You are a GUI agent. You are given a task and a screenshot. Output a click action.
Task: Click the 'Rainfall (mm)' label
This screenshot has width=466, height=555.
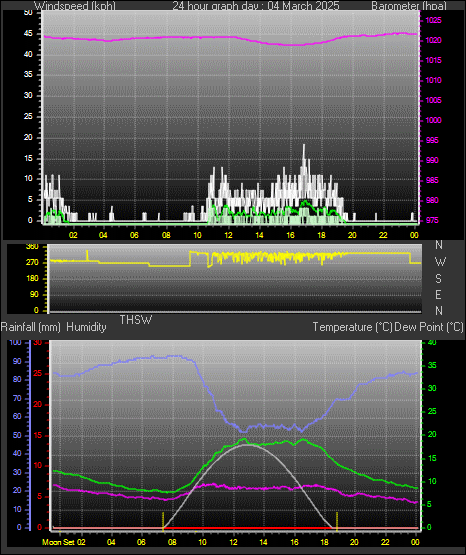(31, 327)
